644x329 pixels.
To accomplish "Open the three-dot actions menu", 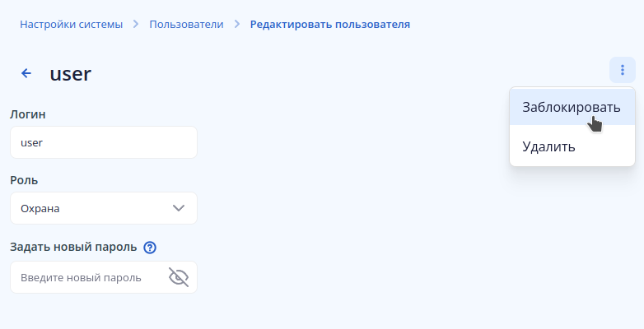I will [622, 71].
